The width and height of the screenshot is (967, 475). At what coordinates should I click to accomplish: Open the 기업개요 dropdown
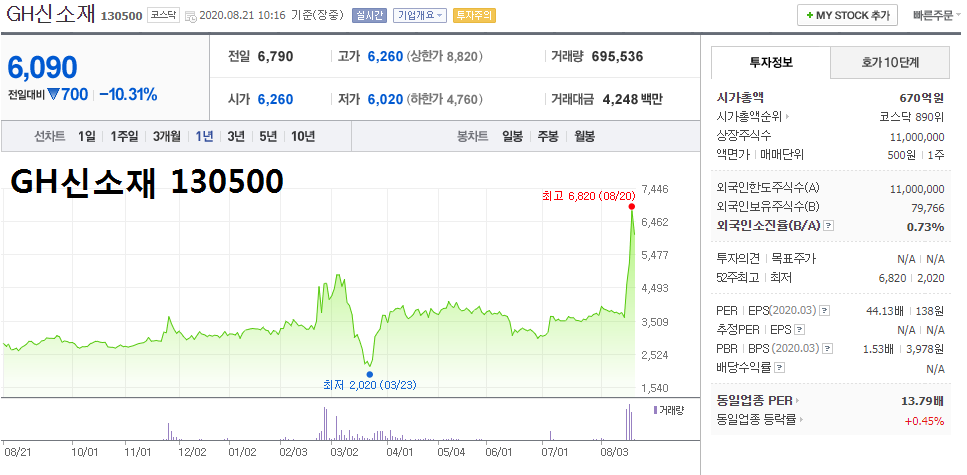click(419, 15)
